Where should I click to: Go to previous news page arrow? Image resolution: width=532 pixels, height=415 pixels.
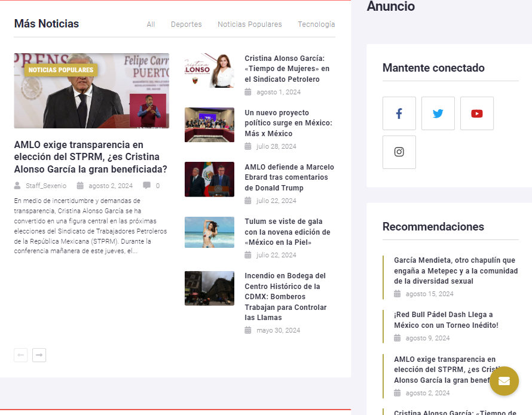21,355
